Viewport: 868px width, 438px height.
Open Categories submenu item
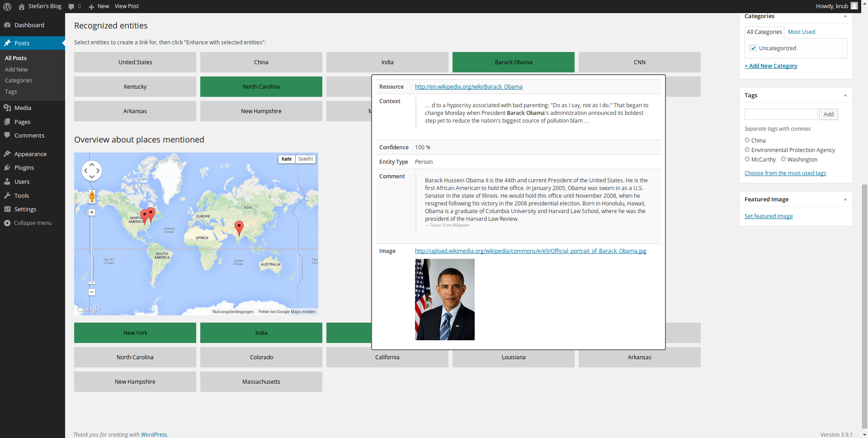(x=19, y=80)
